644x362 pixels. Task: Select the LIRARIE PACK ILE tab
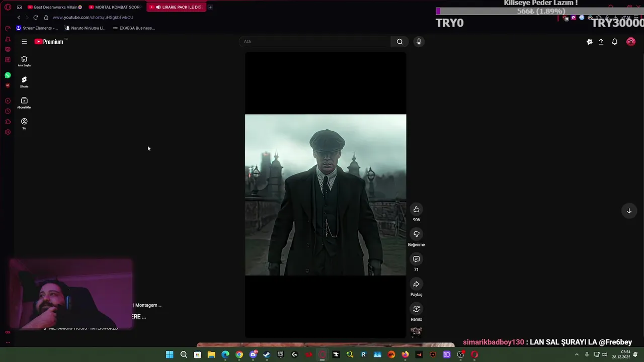(177, 7)
